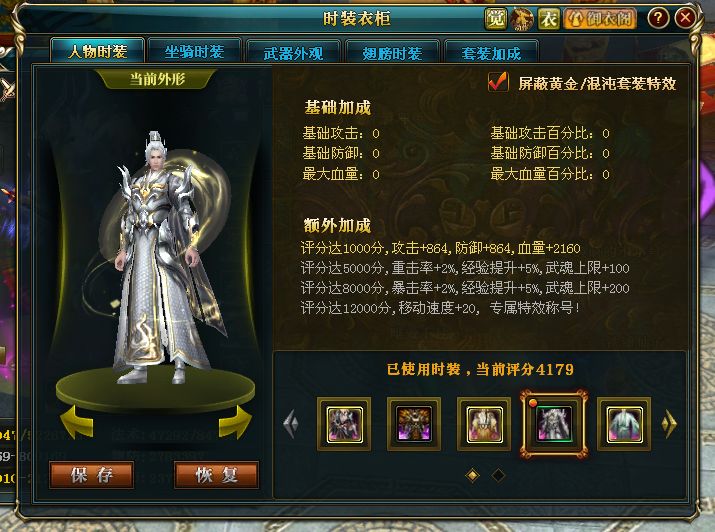Click the golden dragon icon in header

click(522, 19)
